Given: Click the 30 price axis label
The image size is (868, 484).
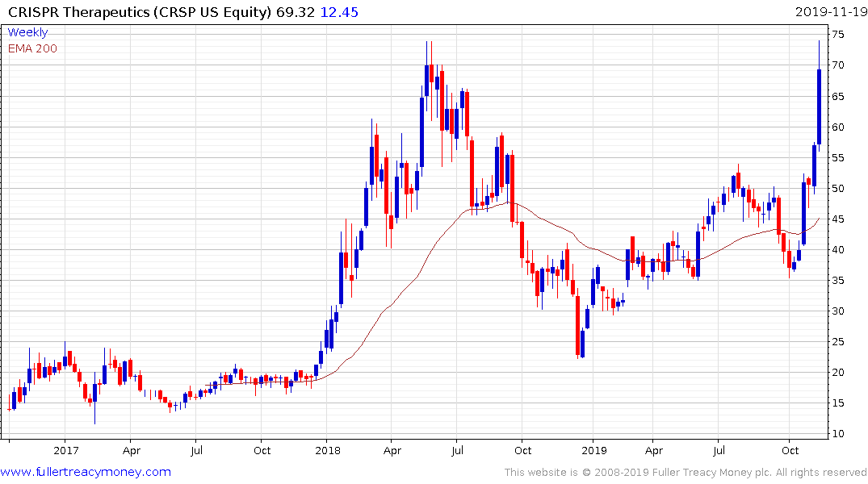Looking at the screenshot, I should [838, 311].
